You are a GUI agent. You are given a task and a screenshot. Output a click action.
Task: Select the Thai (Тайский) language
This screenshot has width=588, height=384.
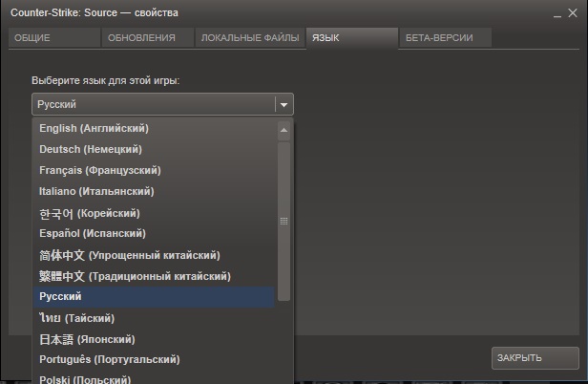[76, 318]
